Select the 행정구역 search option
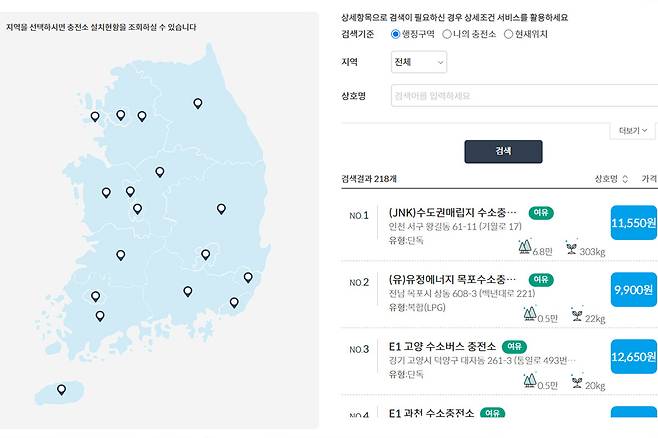This screenshot has width=658, height=438. tap(396, 34)
